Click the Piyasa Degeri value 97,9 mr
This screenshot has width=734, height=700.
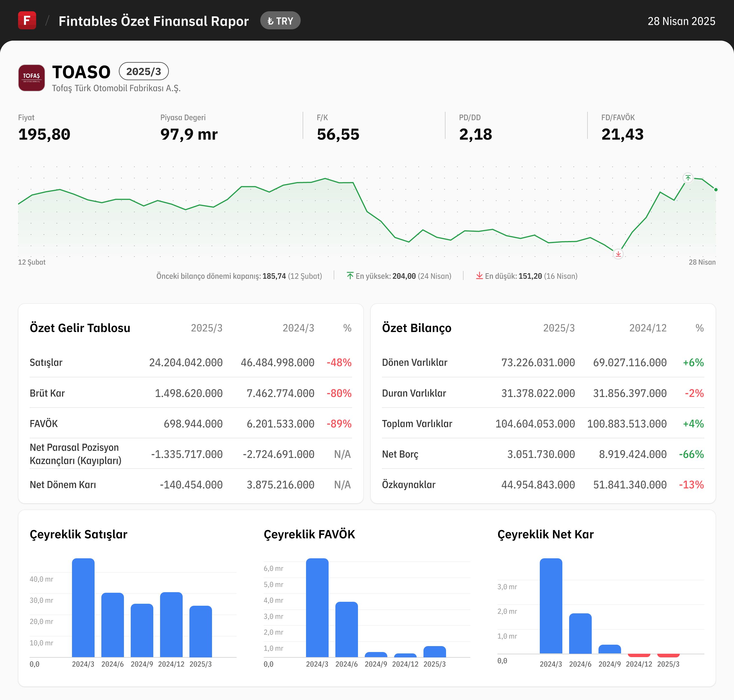coord(189,134)
